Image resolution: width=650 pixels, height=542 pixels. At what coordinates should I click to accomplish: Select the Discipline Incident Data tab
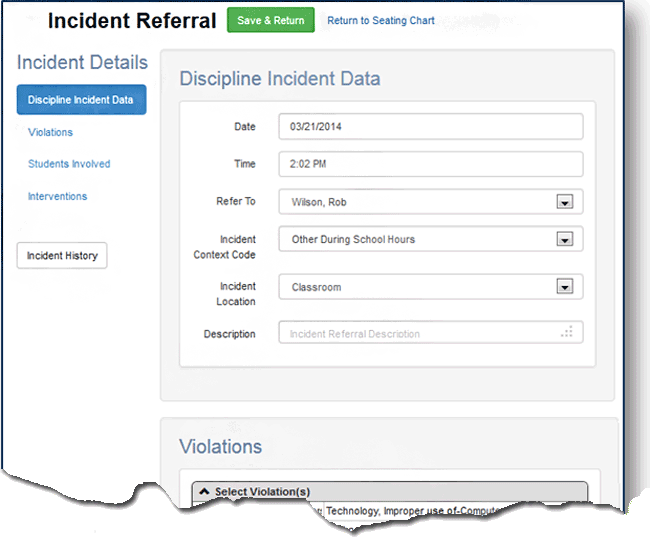click(81, 100)
